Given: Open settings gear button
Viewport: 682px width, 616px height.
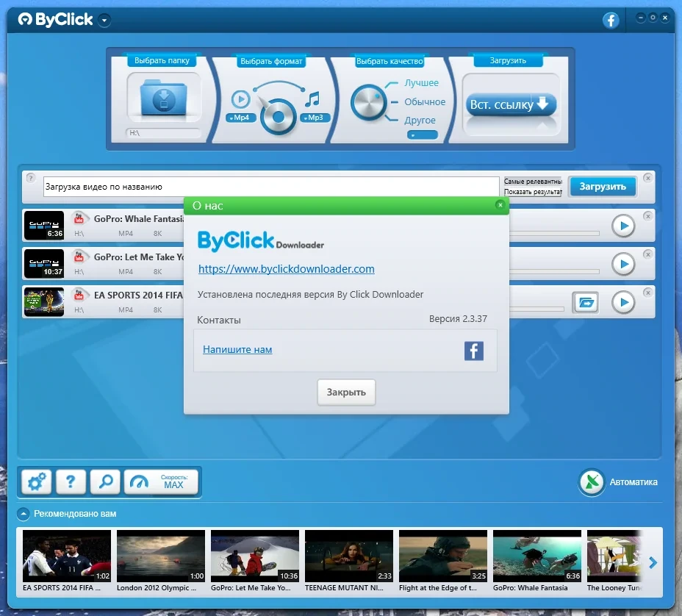Looking at the screenshot, I should coord(37,481).
